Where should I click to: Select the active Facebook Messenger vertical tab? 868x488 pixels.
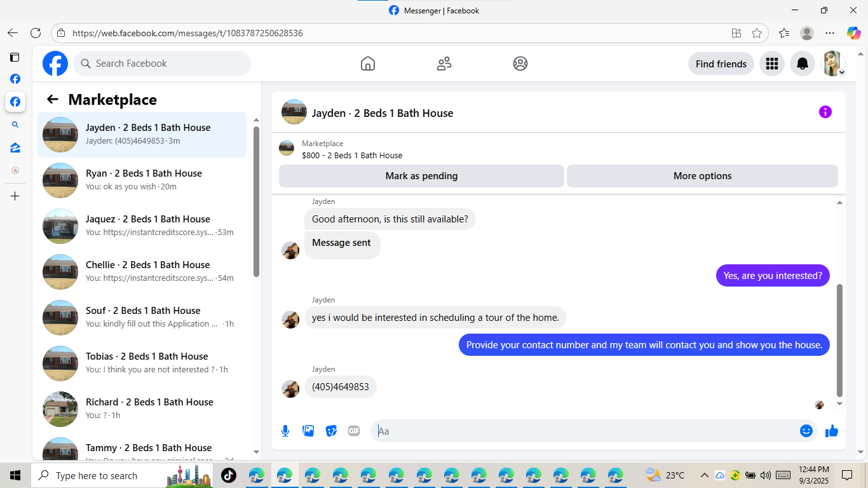pos(15,102)
